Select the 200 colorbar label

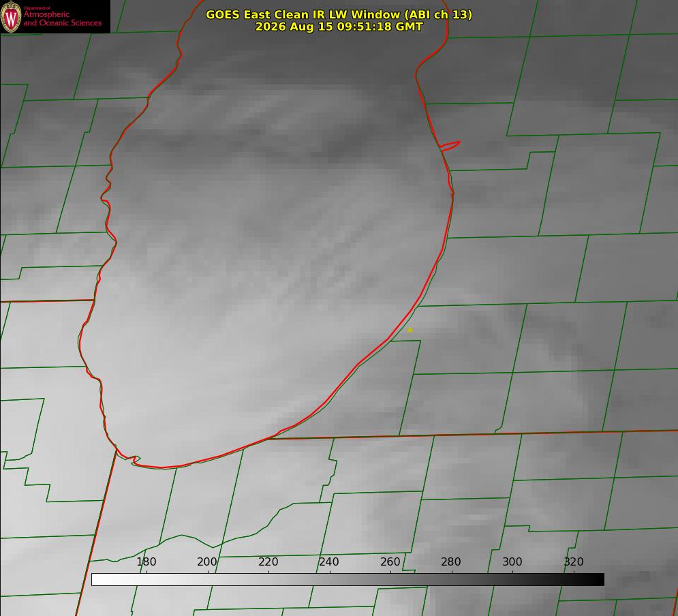pos(207,561)
